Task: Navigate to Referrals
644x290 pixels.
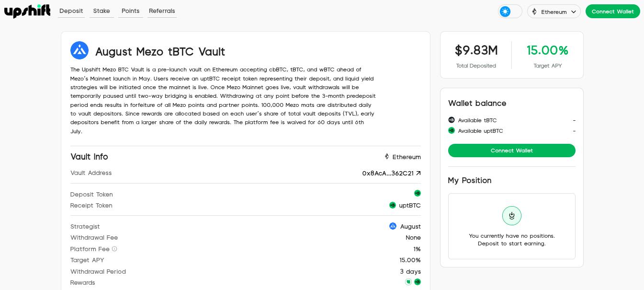Action: pyautogui.click(x=162, y=11)
